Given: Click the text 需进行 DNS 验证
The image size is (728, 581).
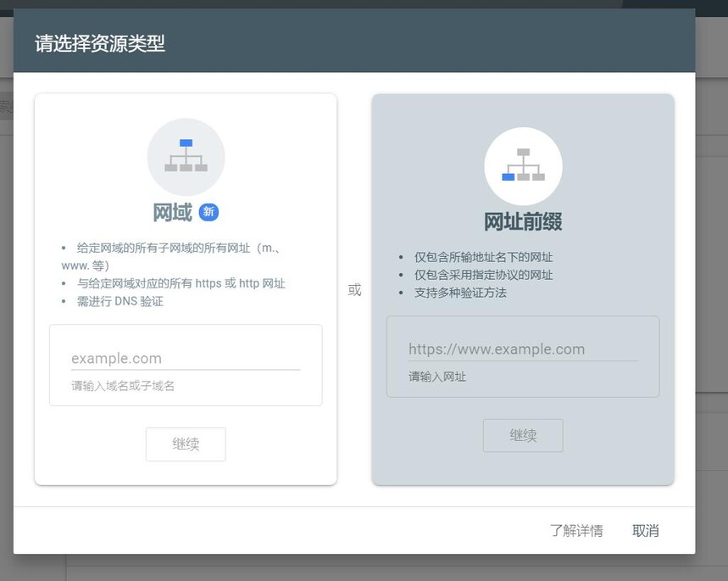Looking at the screenshot, I should click(x=120, y=301).
